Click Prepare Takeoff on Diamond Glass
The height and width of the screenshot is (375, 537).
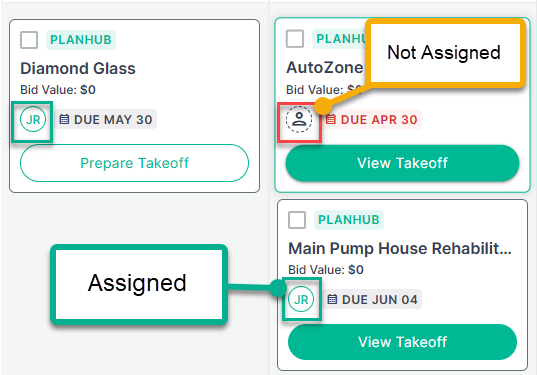(134, 163)
